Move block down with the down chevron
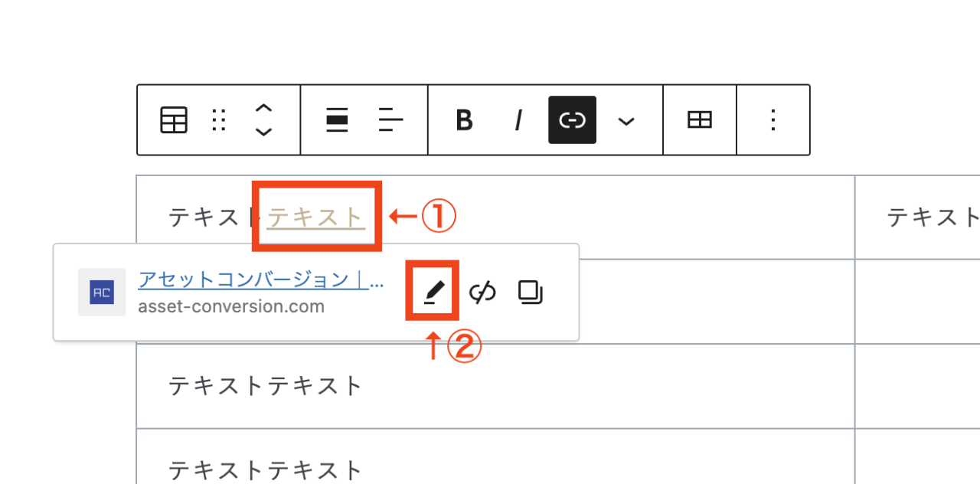Viewport: 980px width, 484px height. point(263,132)
